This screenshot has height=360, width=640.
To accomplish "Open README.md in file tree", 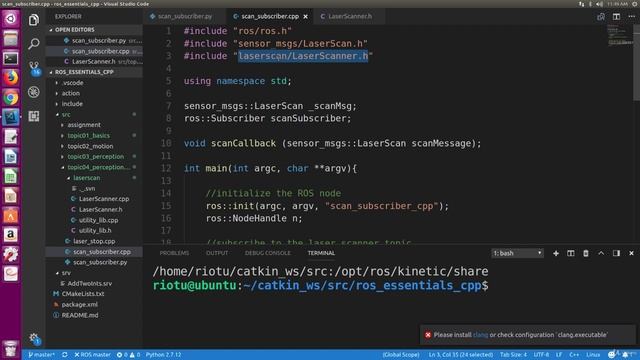I will tap(80, 315).
